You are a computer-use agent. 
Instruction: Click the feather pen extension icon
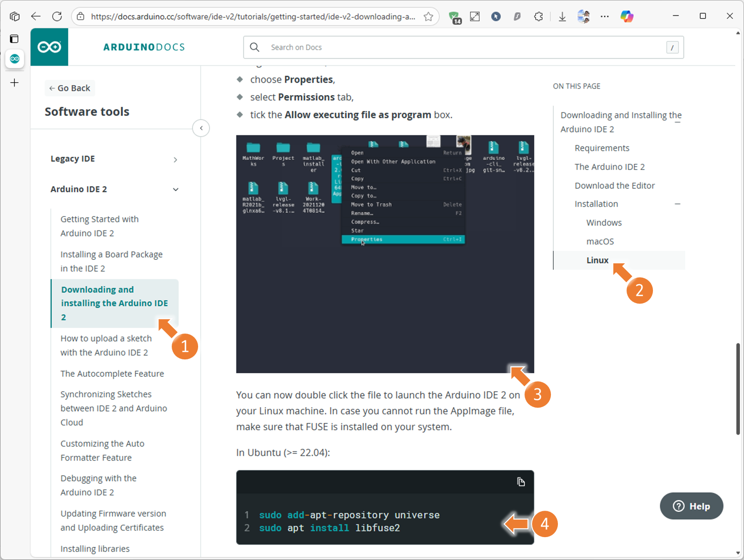(x=517, y=16)
